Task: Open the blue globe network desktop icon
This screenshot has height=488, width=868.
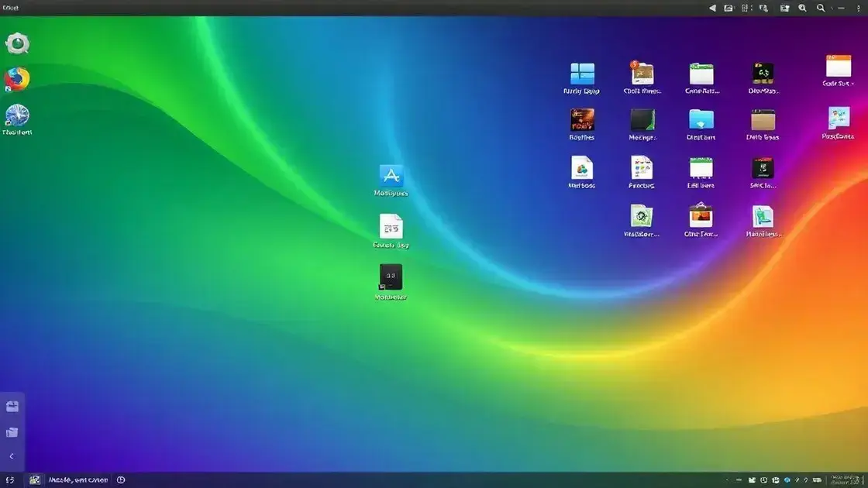Action: click(x=17, y=115)
